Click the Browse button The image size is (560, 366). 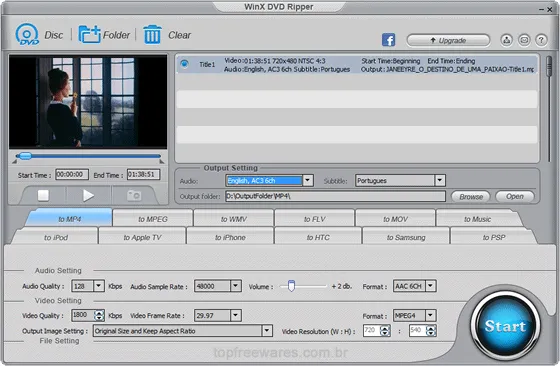(471, 196)
